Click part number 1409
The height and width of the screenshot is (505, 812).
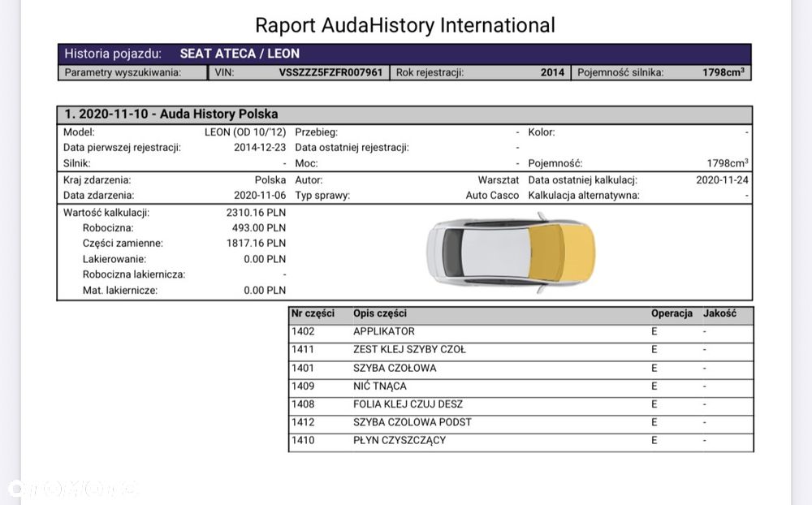click(x=302, y=386)
